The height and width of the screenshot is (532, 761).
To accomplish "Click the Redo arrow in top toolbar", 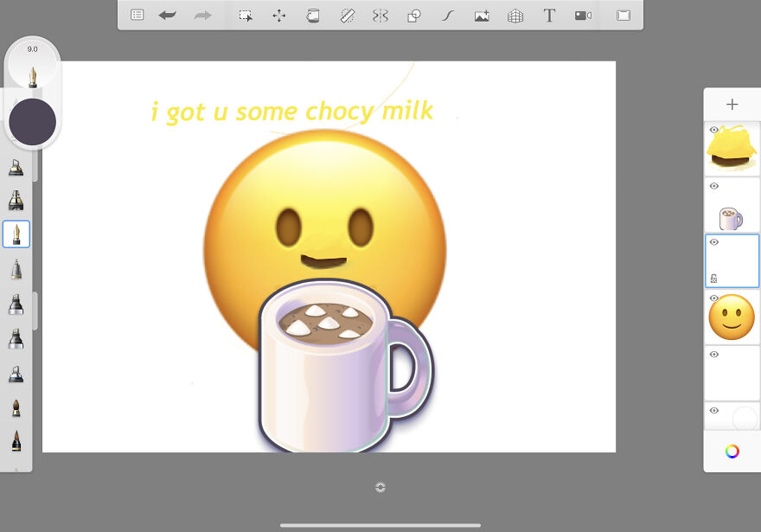I will coord(202,16).
